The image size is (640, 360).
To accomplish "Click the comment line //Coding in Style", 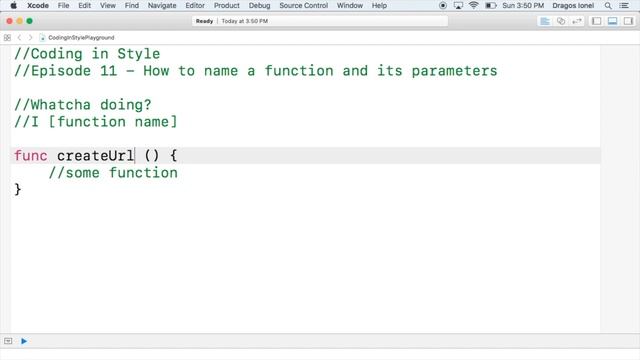I will pyautogui.click(x=87, y=54).
